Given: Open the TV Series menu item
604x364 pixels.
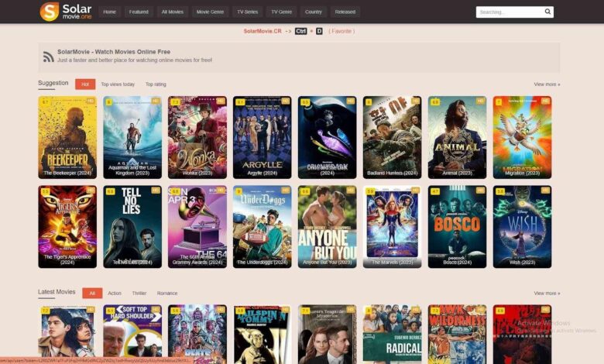Looking at the screenshot, I should point(247,12).
